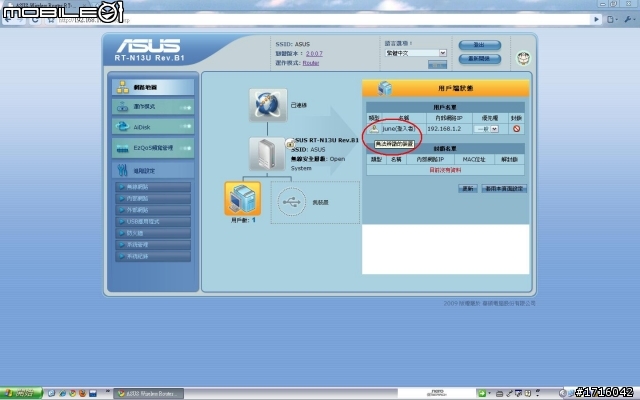
Task: Click the cartoon face help icon at top right
Action: click(524, 58)
